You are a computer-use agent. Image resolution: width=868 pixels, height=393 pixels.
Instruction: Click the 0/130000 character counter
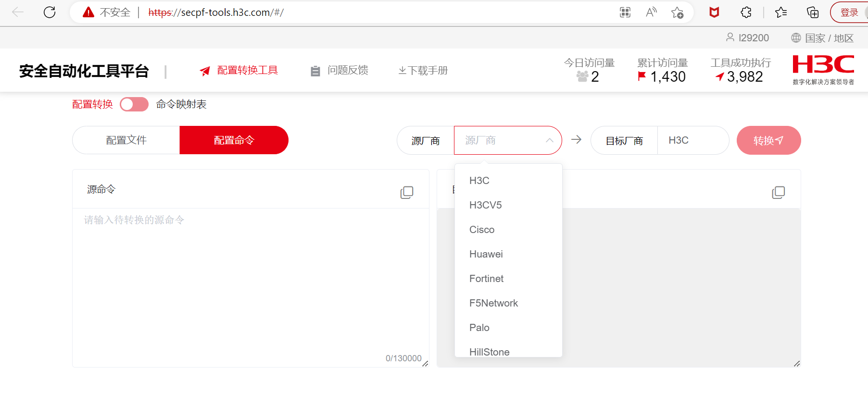[403, 358]
